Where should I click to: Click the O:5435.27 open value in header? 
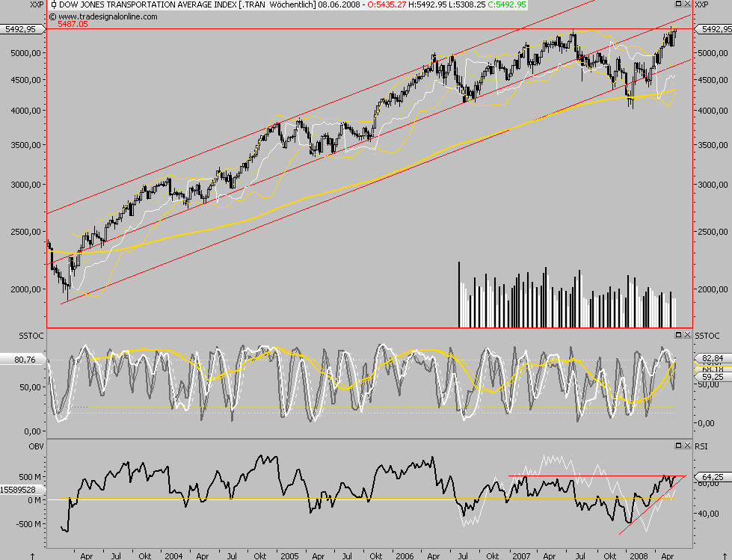tap(387, 4)
